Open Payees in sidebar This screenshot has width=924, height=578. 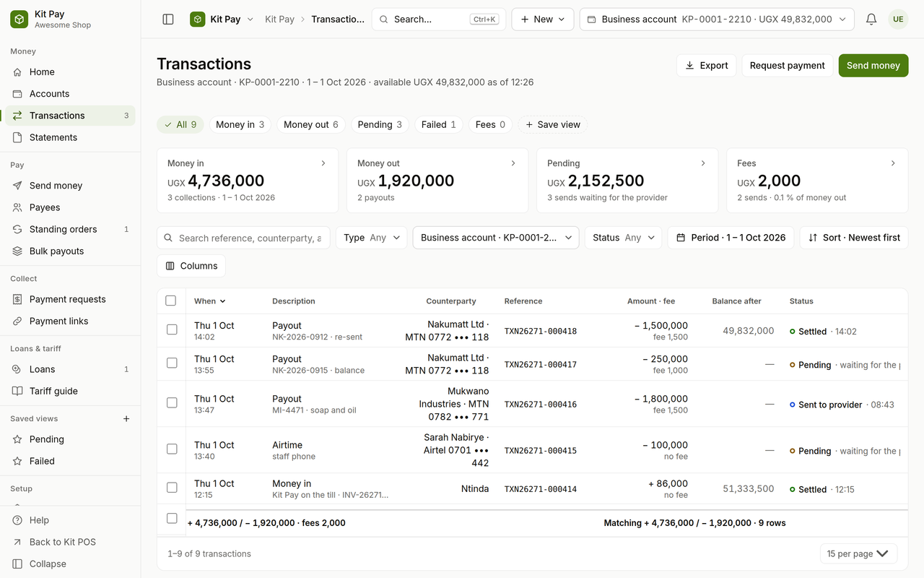[x=70, y=207]
